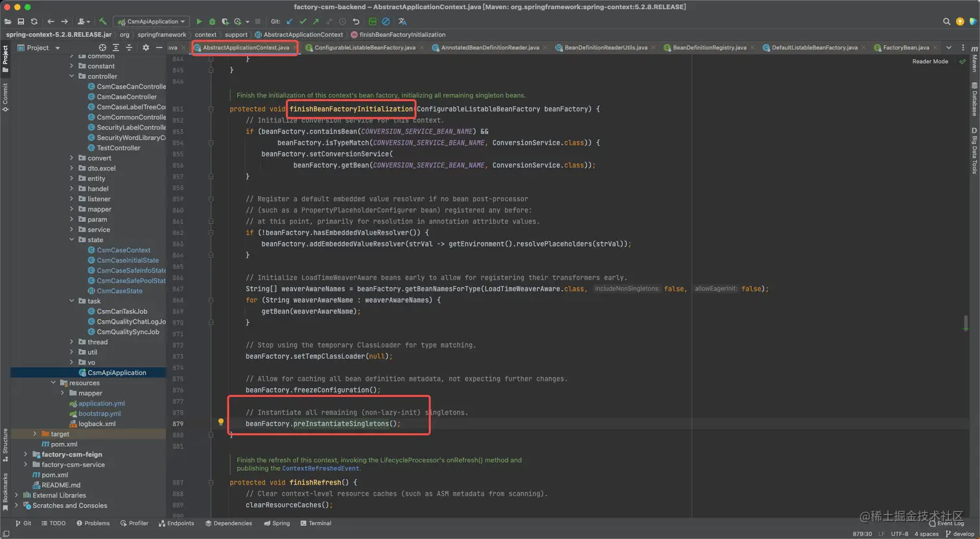Viewport: 980px width, 539px height.
Task: Push commits with the green up-arrow icon
Action: tap(316, 21)
